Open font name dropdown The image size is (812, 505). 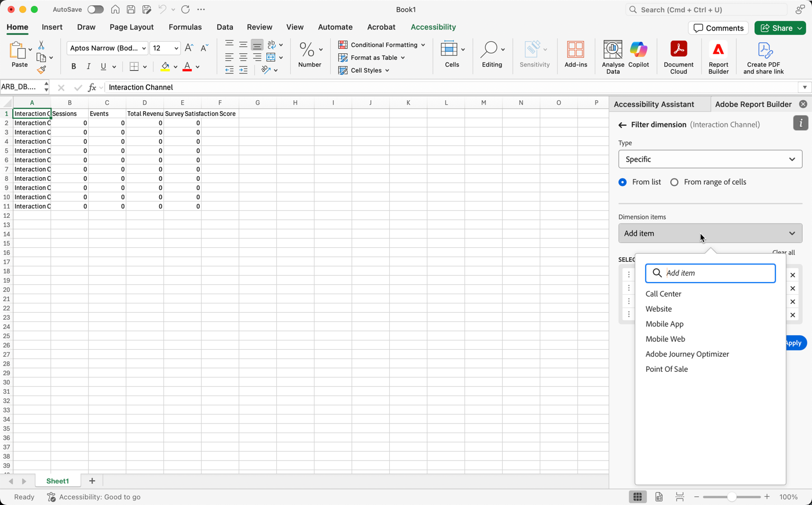coord(144,49)
